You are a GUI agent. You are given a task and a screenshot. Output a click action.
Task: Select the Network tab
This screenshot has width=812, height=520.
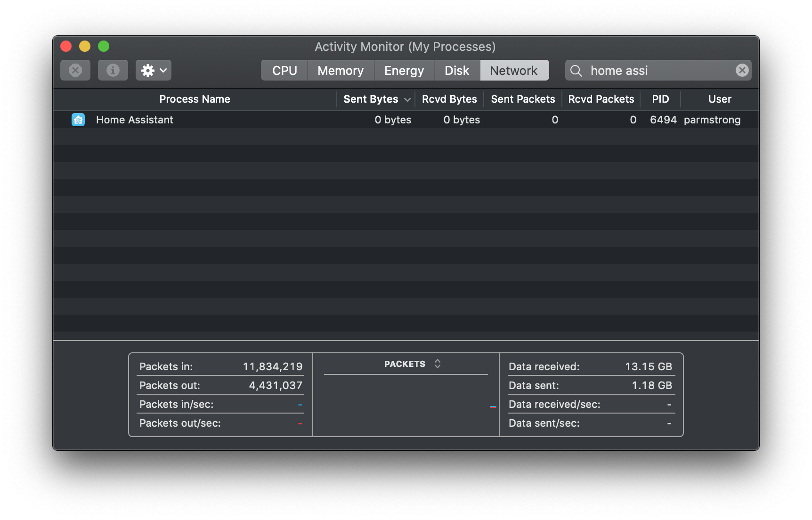pos(514,70)
